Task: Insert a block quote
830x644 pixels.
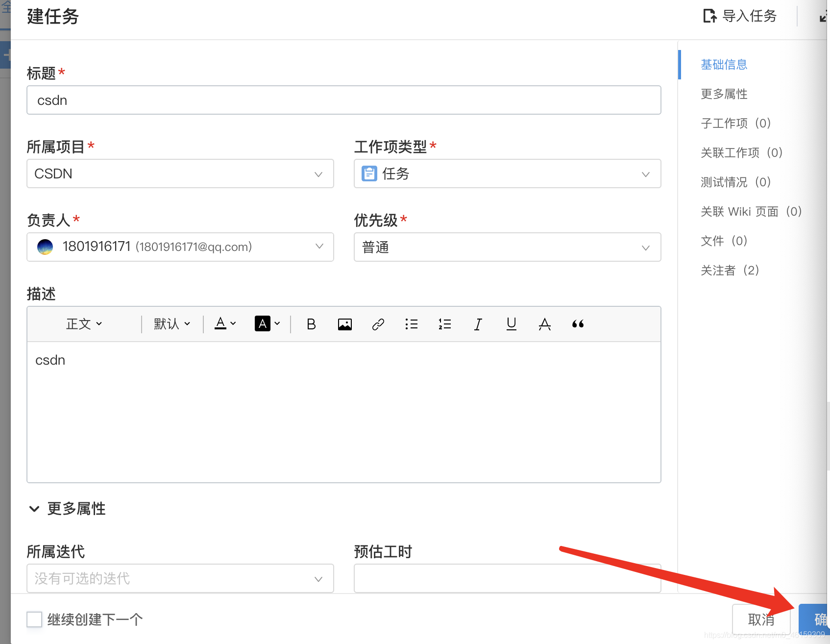Action: point(578,324)
